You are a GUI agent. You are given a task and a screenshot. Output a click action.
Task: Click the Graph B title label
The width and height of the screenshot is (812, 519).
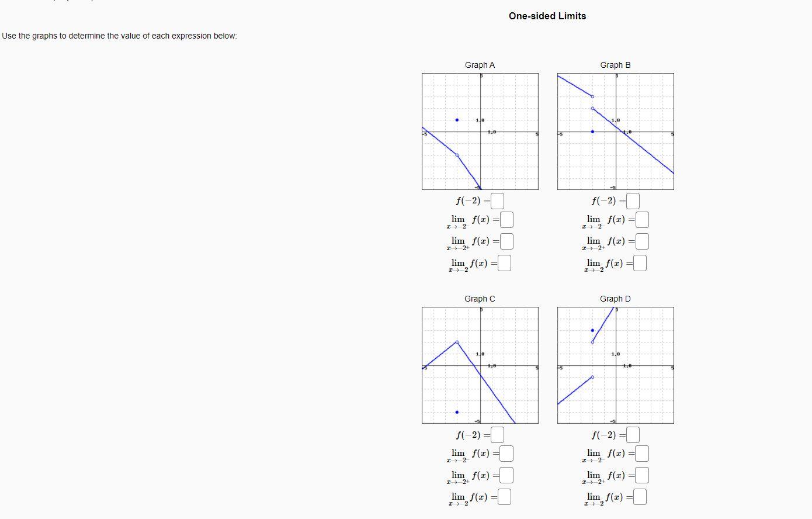tap(615, 65)
